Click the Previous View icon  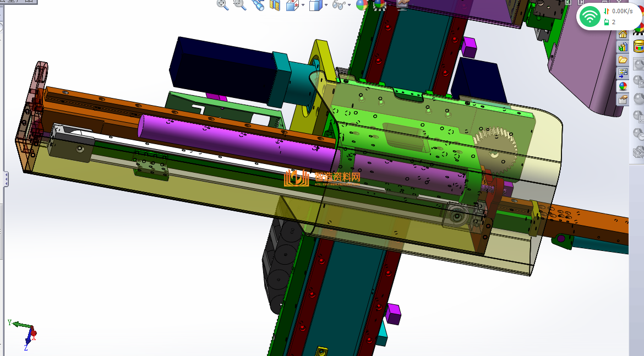[x=258, y=5]
